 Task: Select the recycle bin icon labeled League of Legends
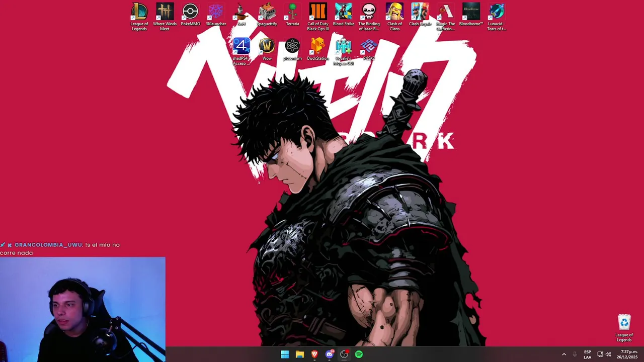(x=624, y=328)
